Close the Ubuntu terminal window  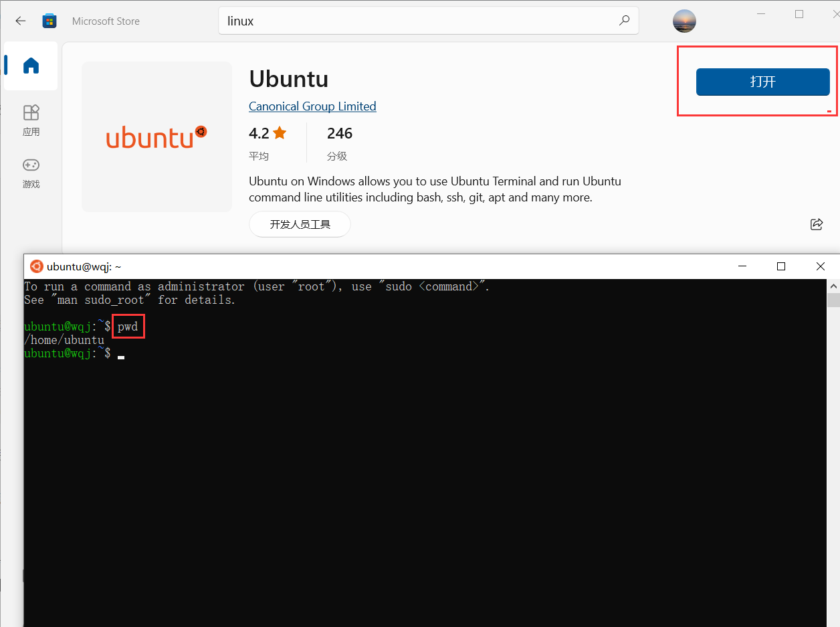[x=821, y=266]
